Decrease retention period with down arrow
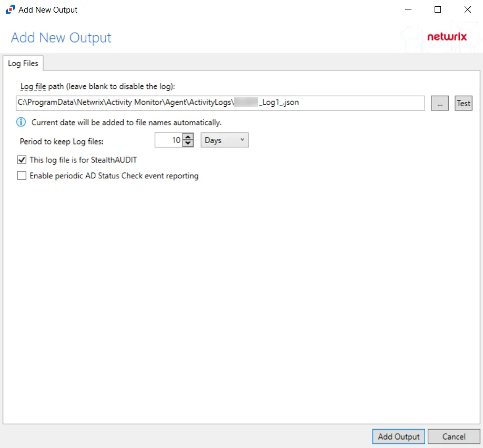 [x=188, y=144]
